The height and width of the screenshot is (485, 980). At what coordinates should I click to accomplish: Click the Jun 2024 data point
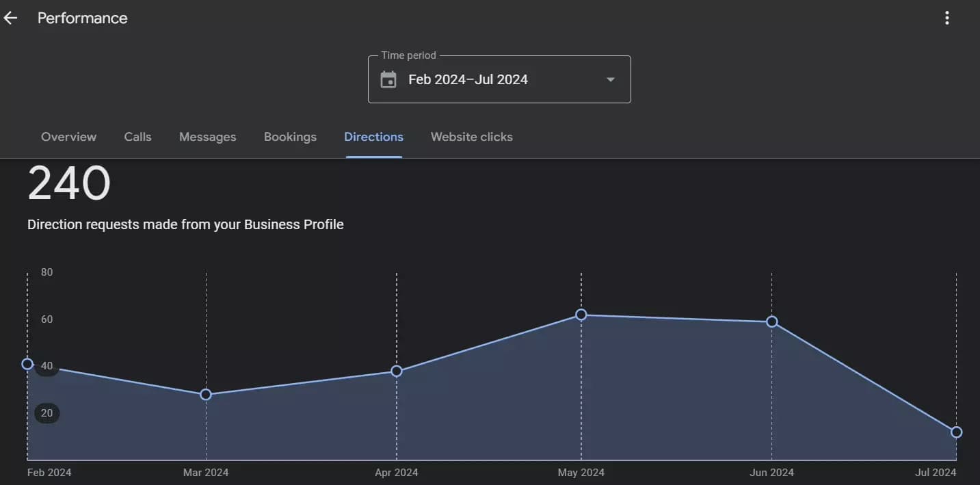coord(772,322)
